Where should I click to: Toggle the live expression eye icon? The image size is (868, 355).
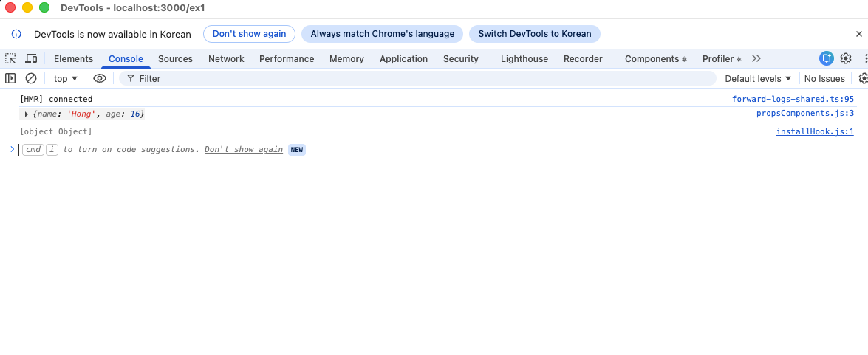pos(100,78)
